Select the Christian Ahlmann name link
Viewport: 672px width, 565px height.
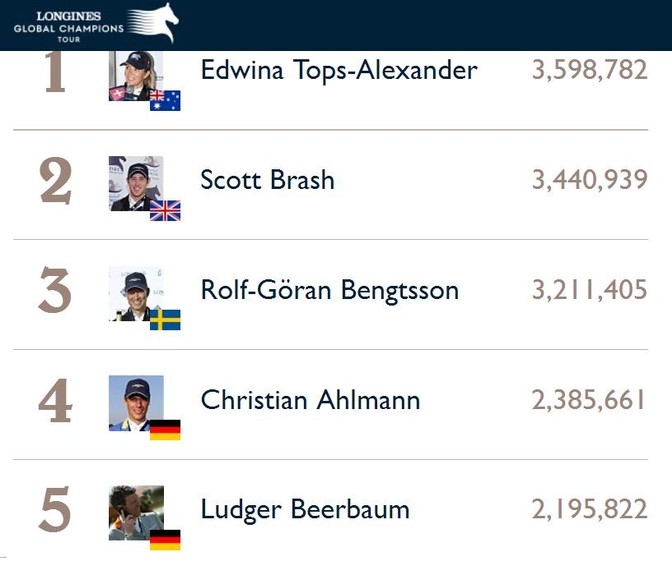310,400
